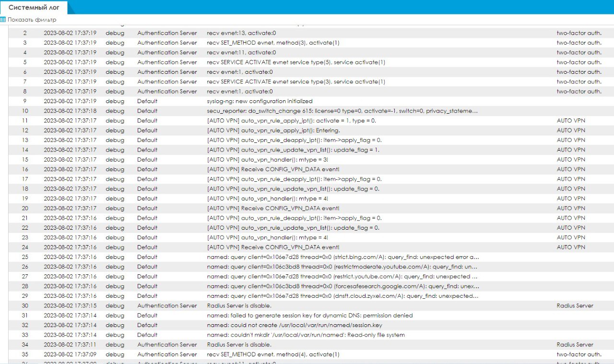Select the strict.bing.com named query message
Viewport: 614px width, 364px height.
[343, 257]
